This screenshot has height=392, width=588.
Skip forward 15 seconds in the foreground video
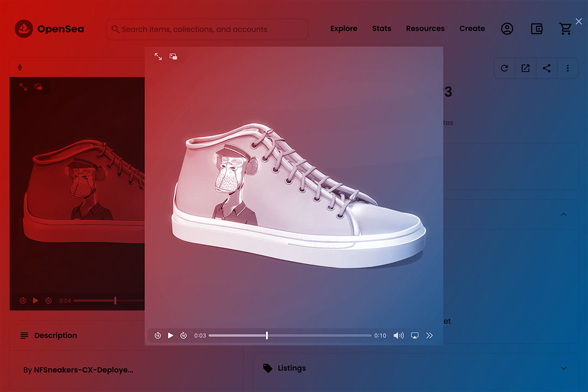point(183,335)
